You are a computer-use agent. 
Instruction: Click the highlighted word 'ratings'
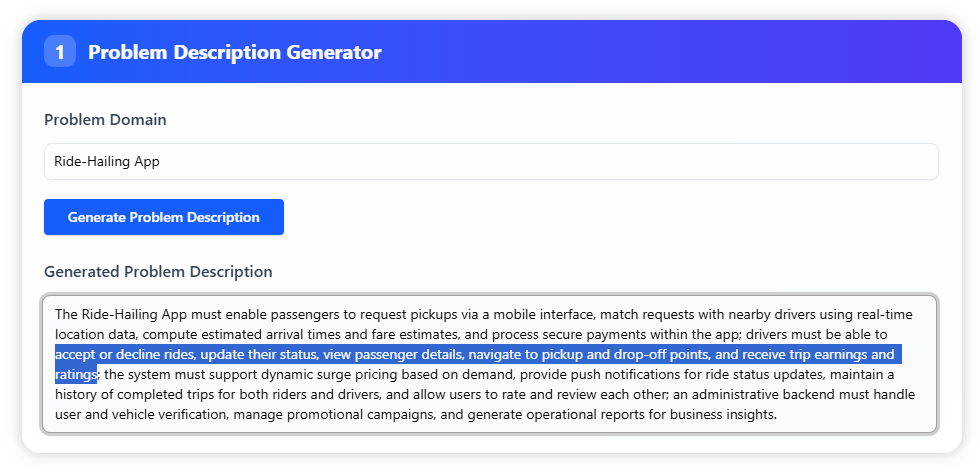(75, 374)
